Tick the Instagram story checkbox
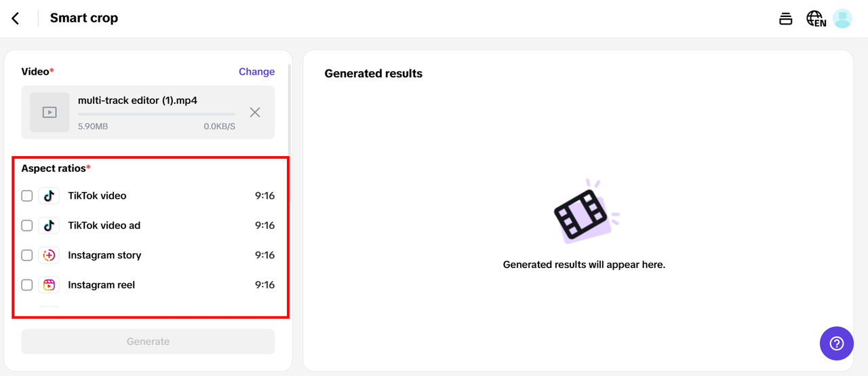 (x=27, y=255)
